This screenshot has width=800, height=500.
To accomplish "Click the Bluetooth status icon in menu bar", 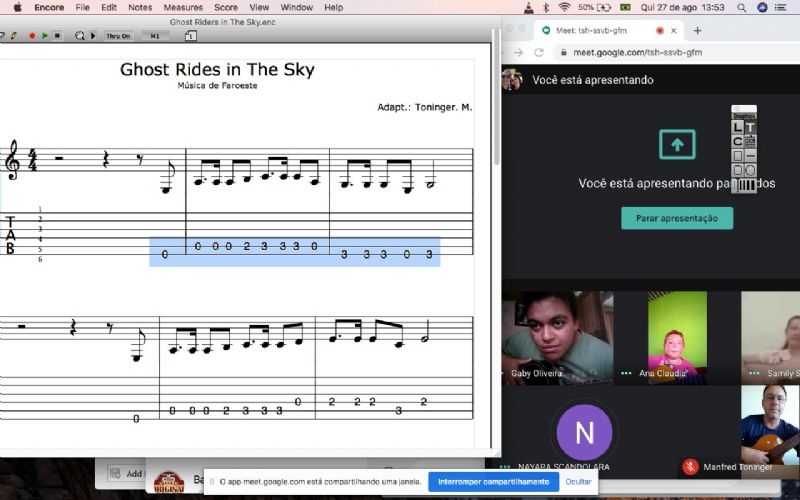I will tap(545, 7).
